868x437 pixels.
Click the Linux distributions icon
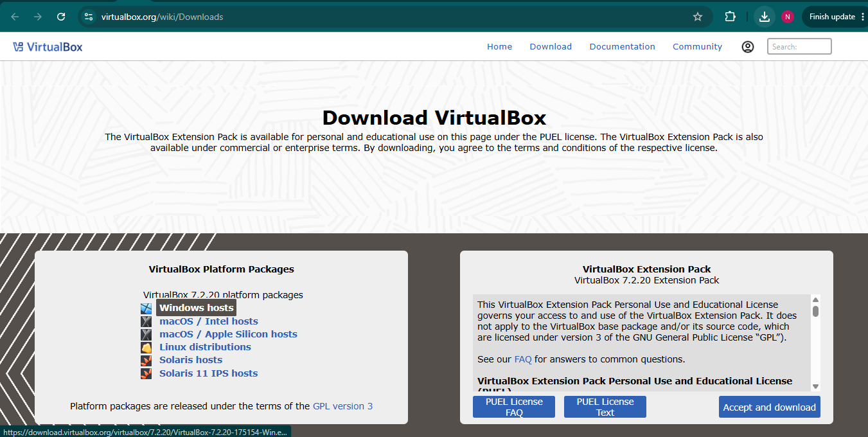click(x=146, y=347)
